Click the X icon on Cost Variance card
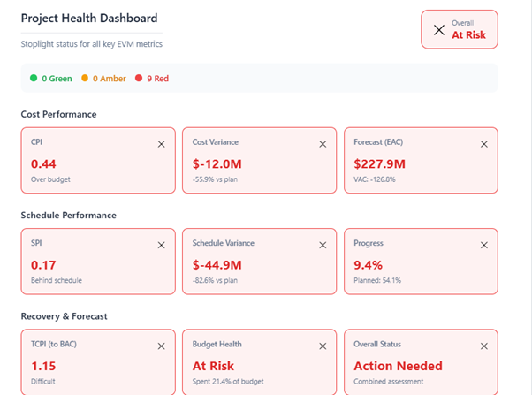Image resolution: width=532 pixels, height=395 pixels. click(x=323, y=143)
